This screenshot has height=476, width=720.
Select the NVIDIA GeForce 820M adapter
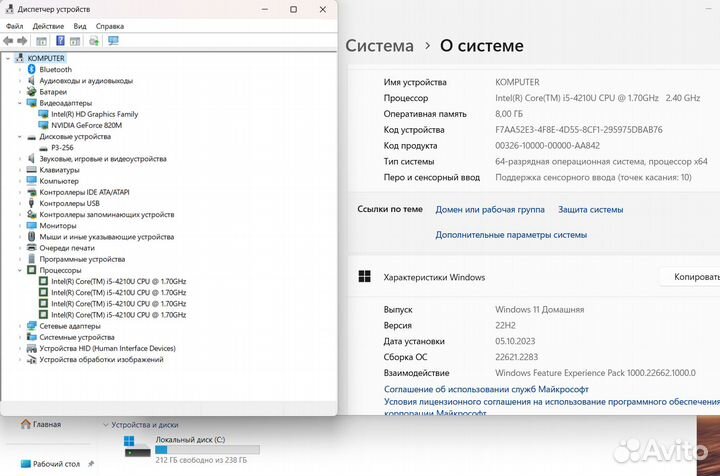[86, 125]
